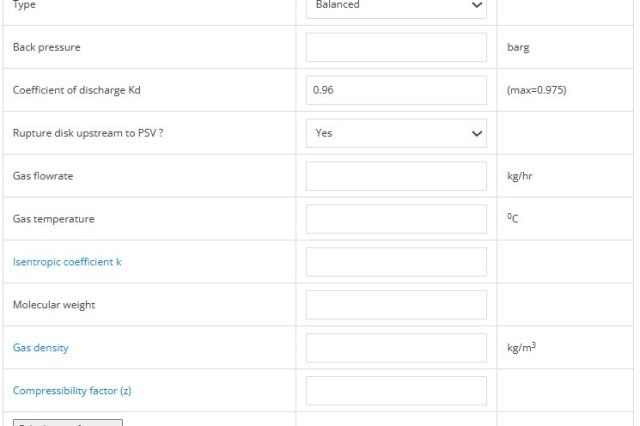This screenshot has width=640, height=426.
Task: Click the Coefficient of discharge field showing 0.96
Action: coord(396,90)
